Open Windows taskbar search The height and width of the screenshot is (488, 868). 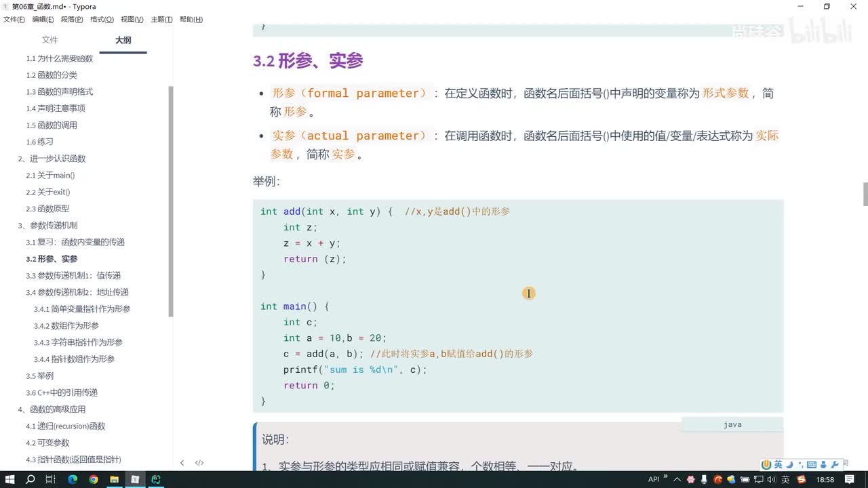[31, 479]
